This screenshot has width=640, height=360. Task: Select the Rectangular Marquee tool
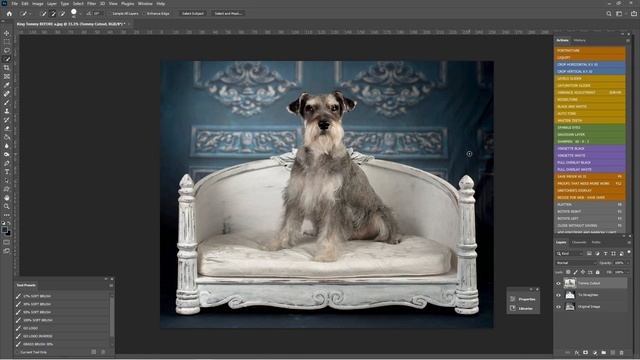click(x=7, y=42)
